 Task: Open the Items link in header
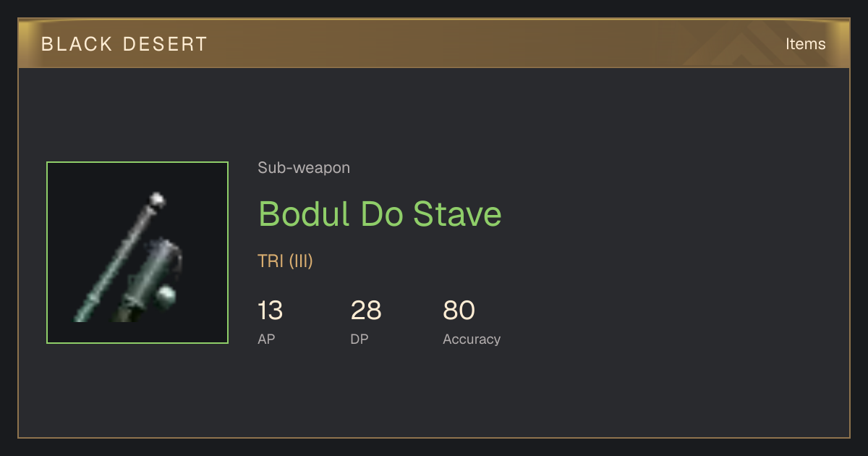[805, 43]
